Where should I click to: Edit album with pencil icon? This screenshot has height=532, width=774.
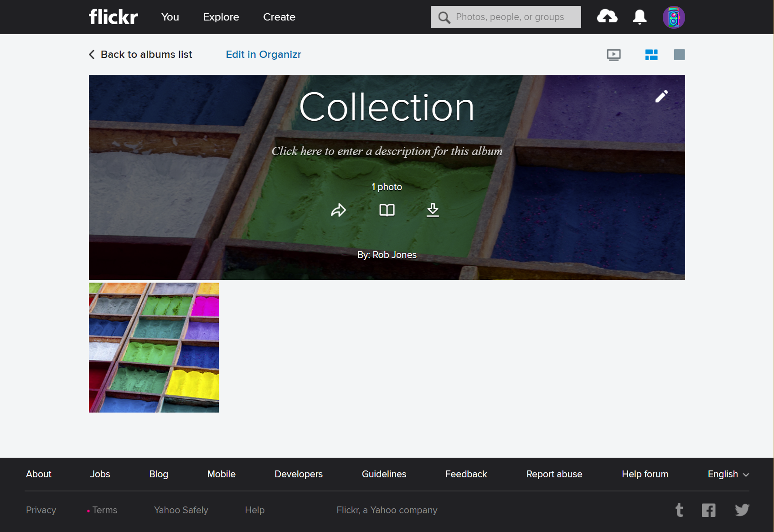click(x=661, y=96)
